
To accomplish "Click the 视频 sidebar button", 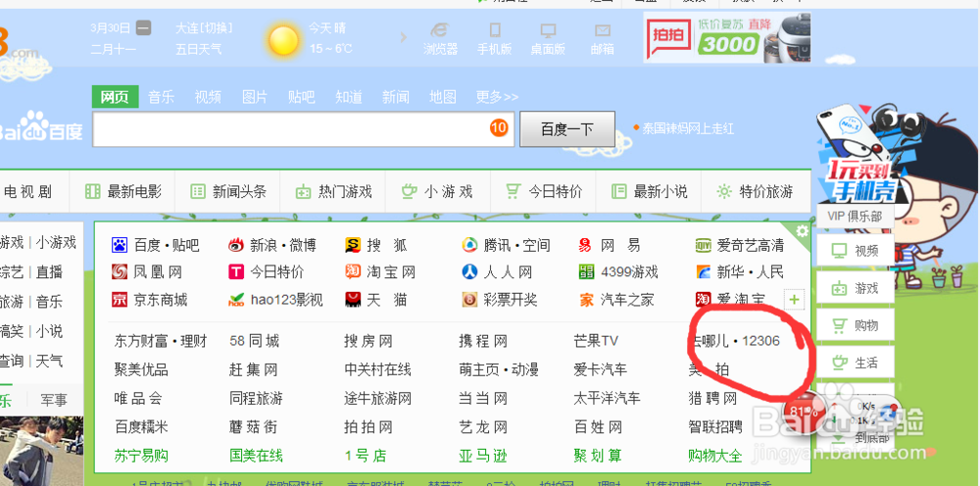I will pos(856,251).
